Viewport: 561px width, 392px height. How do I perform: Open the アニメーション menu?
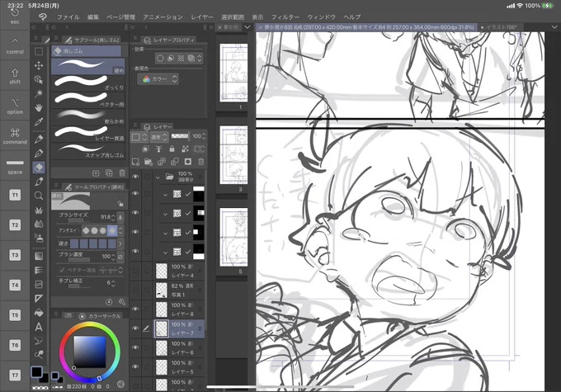click(163, 17)
